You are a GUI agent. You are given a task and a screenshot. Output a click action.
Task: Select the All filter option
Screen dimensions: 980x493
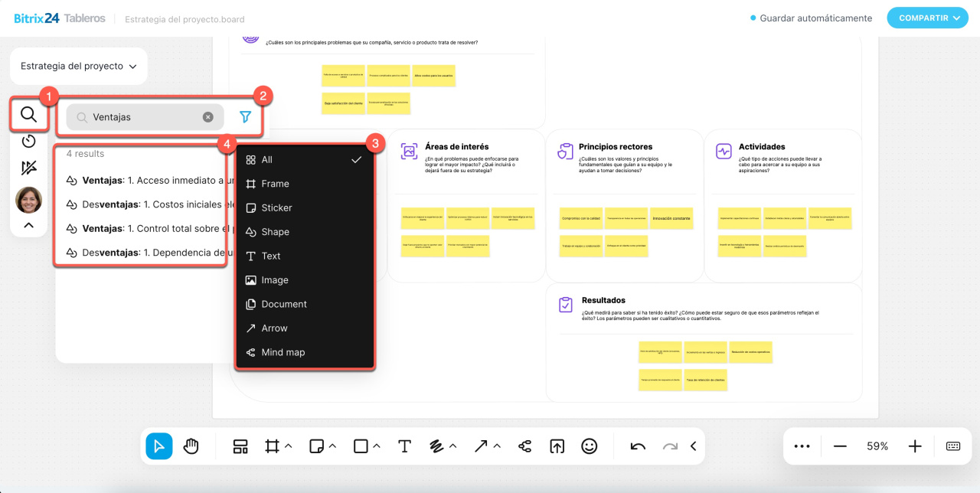267,160
